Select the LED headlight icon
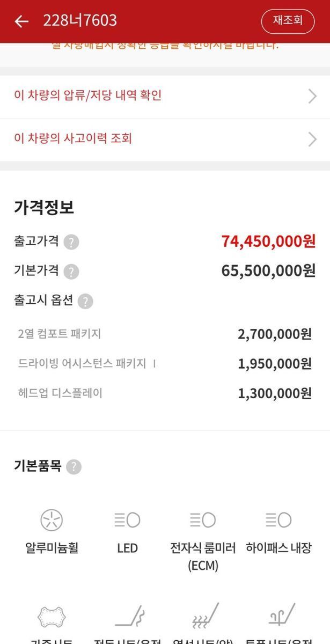The image size is (330, 644). tap(127, 519)
